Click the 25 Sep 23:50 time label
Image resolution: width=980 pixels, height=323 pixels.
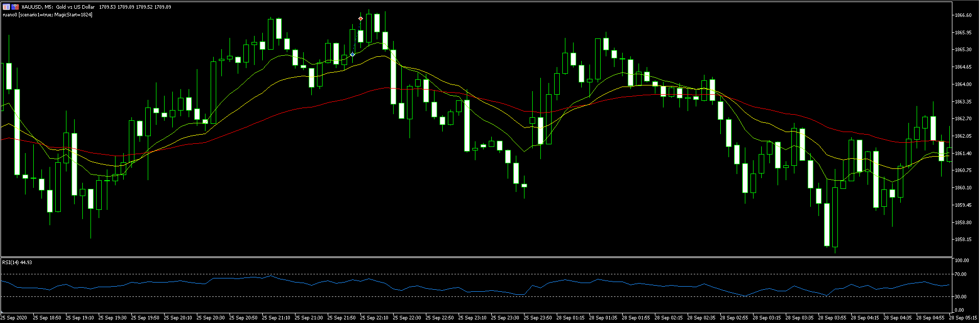(x=539, y=318)
